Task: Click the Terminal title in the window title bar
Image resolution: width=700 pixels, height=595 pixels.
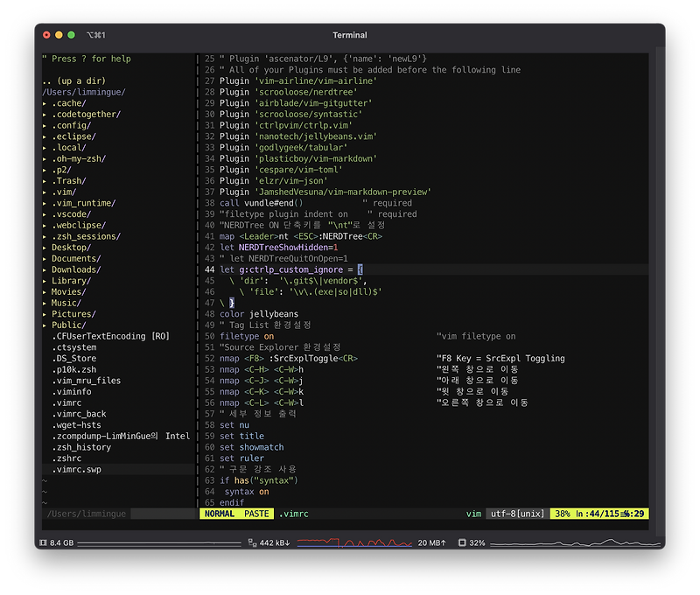Action: (349, 35)
